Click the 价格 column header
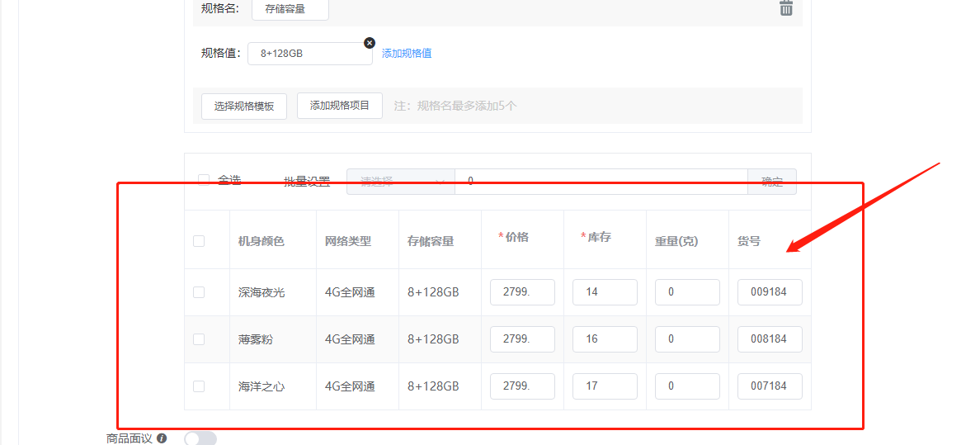 pos(517,237)
